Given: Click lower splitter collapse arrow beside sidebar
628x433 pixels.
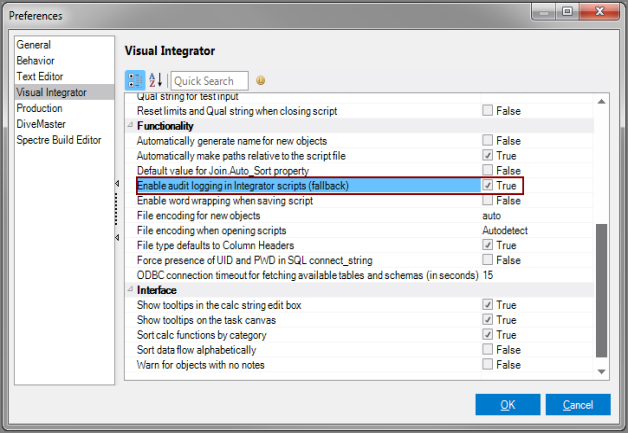Looking at the screenshot, I should pyautogui.click(x=117, y=238).
